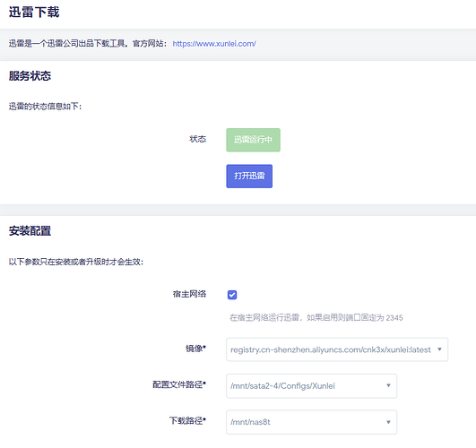
Task: Click the 打开迅雷 button
Action: point(249,176)
